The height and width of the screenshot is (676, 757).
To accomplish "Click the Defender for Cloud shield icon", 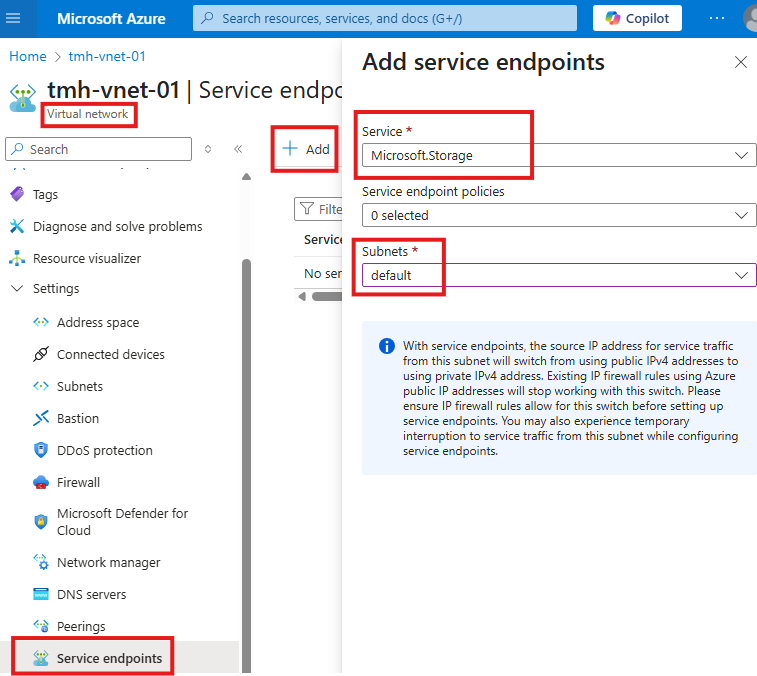I will point(41,521).
